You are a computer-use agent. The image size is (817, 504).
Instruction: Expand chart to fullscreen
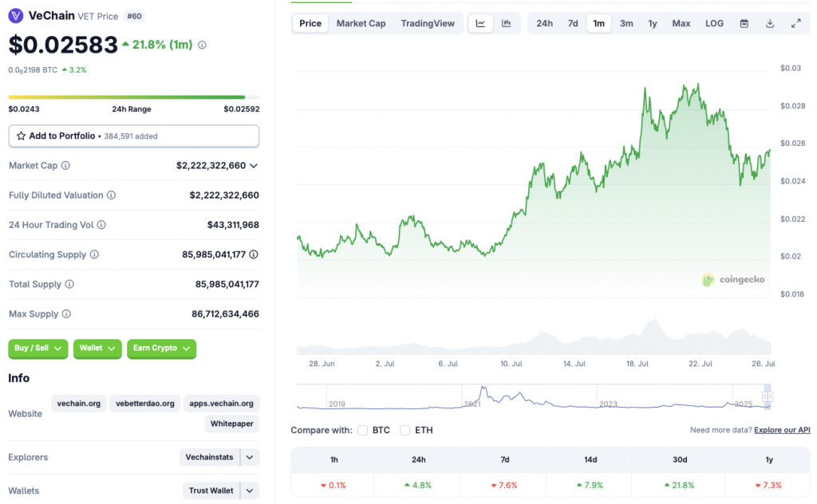[x=795, y=23]
